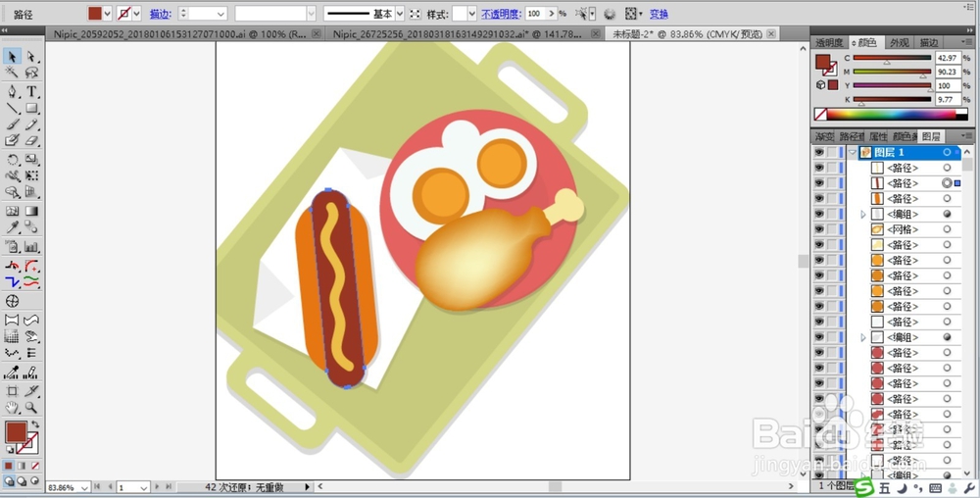Select the Line Segment tool

coord(12,108)
